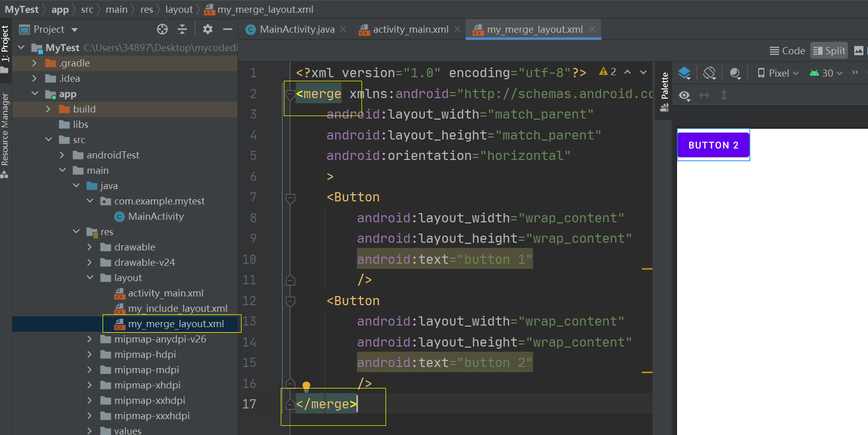Go to previous highlighted error arrow

[x=628, y=72]
